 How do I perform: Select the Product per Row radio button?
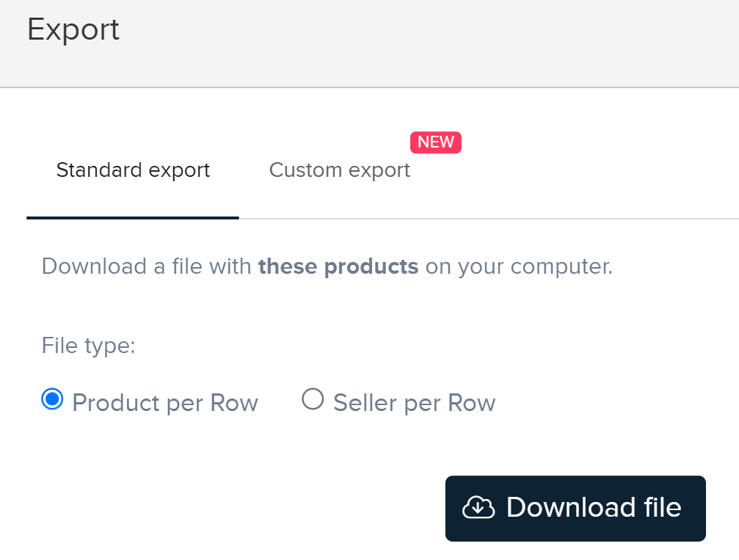(x=52, y=400)
